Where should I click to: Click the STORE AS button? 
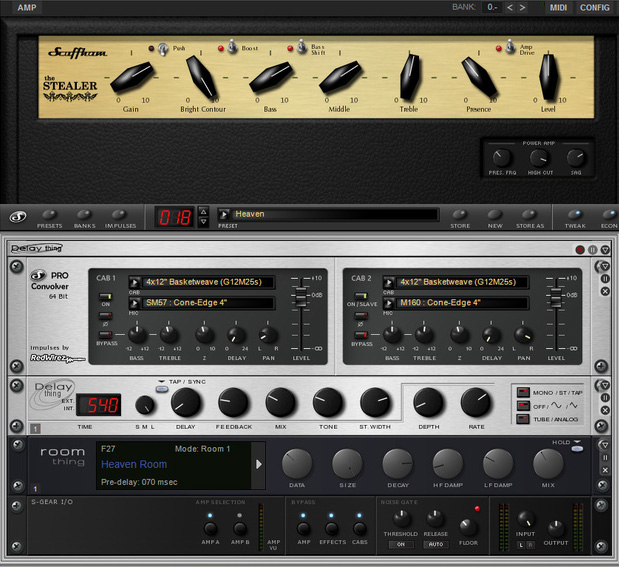point(529,214)
